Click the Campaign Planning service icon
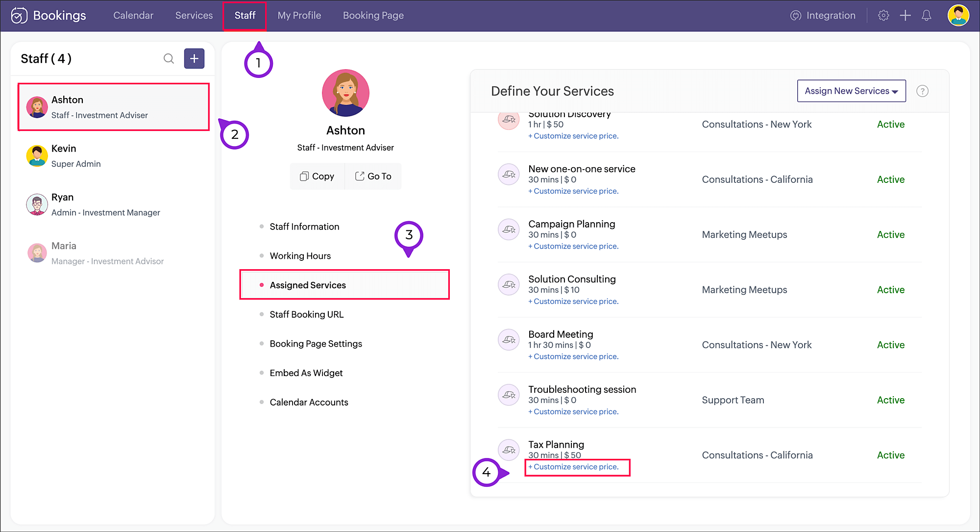The image size is (980, 532). point(509,229)
